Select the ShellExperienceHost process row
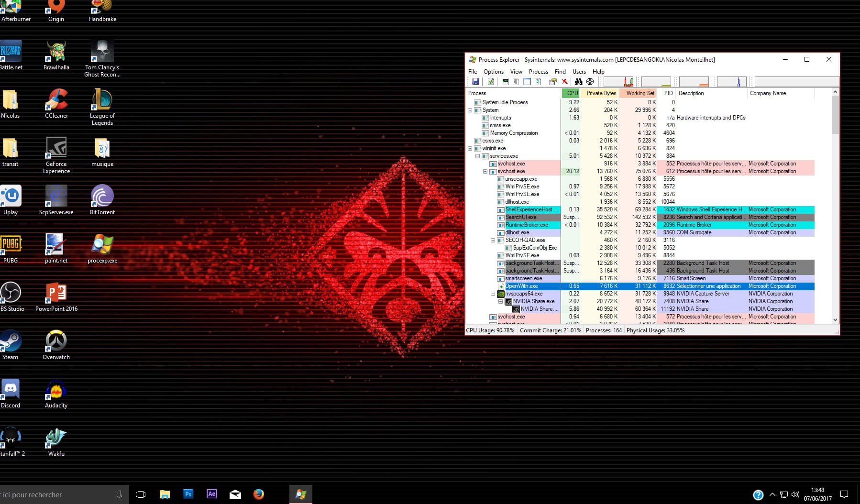The width and height of the screenshot is (860, 504). tap(640, 209)
